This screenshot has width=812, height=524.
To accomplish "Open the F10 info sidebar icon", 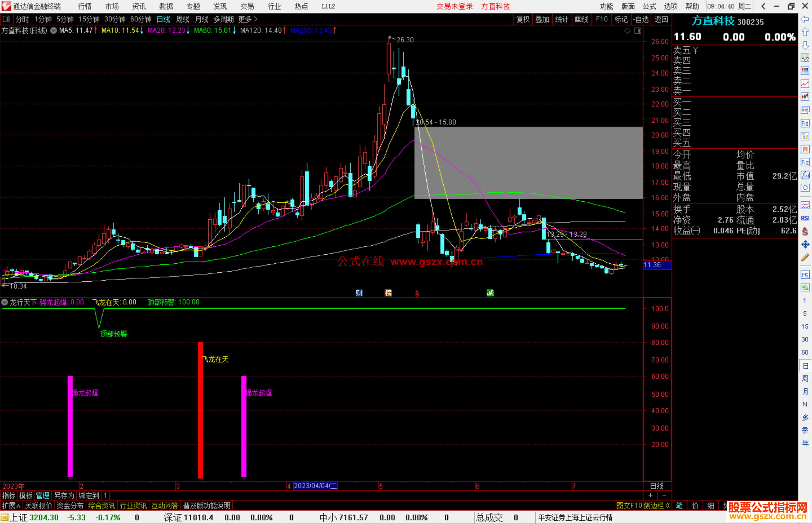I will [805, 123].
